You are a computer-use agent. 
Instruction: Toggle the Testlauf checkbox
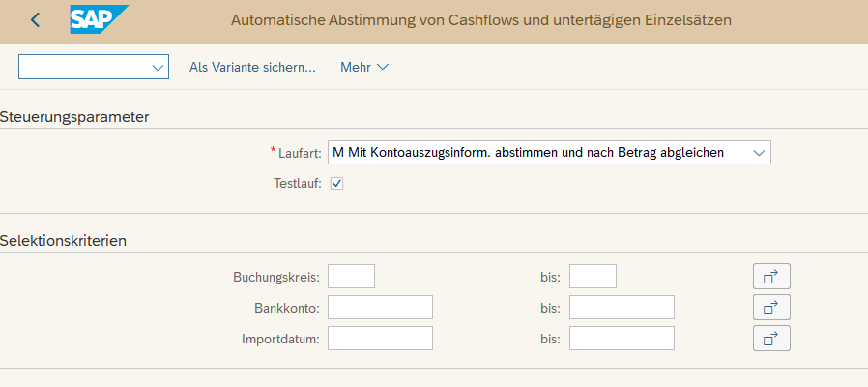tap(337, 183)
